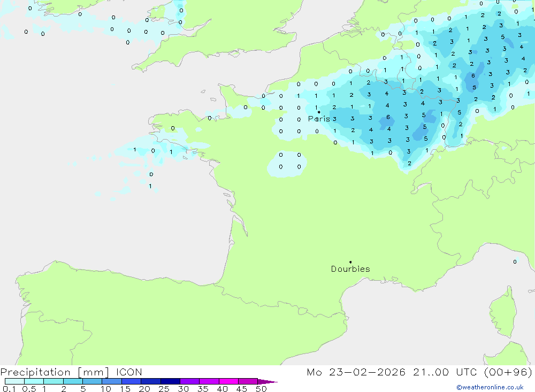Click the legend scale label '30'
Screen dimensions: 535x392
point(184,389)
